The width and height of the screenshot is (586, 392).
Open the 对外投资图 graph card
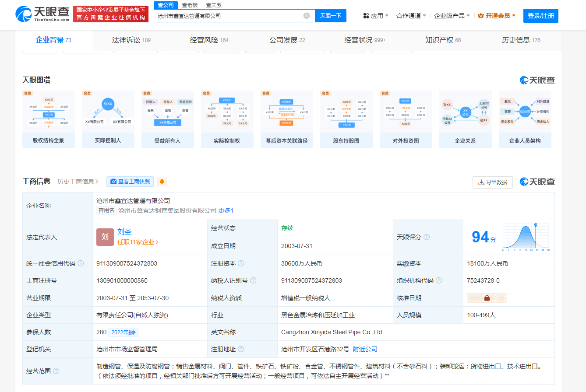(x=406, y=119)
